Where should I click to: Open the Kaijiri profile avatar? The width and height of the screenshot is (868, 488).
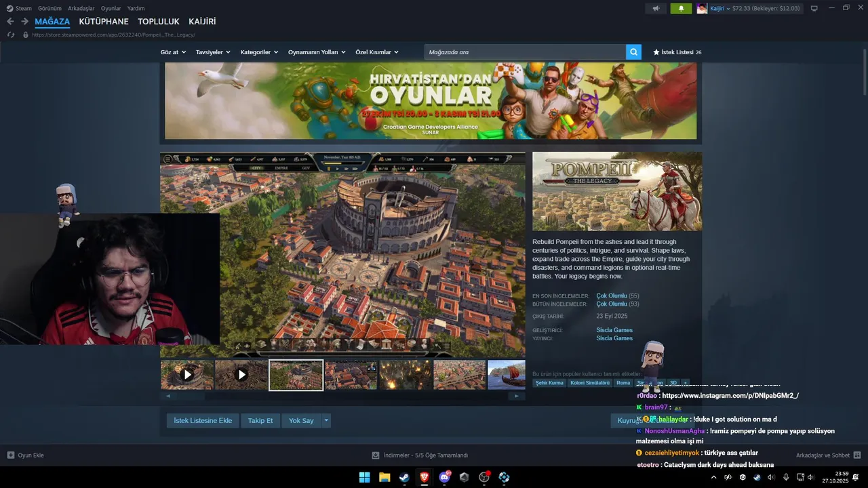click(x=702, y=8)
